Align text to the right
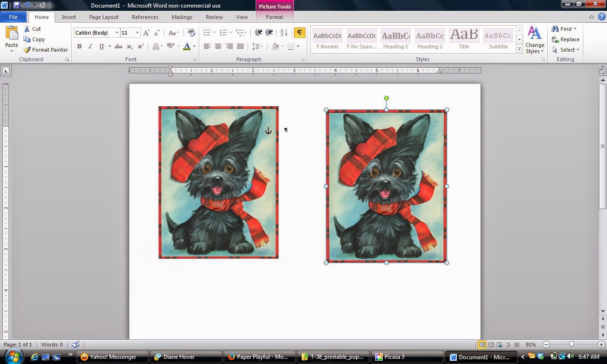Image resolution: width=607 pixels, height=364 pixels. tap(230, 46)
